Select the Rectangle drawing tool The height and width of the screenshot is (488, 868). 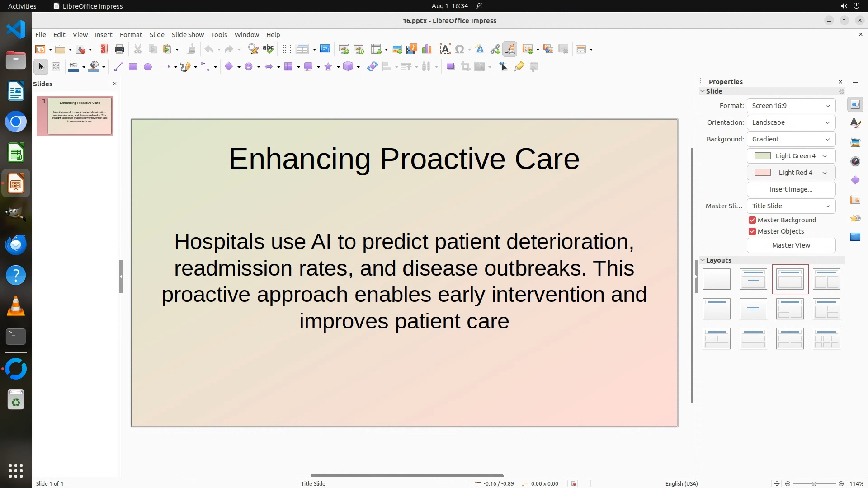tap(133, 67)
